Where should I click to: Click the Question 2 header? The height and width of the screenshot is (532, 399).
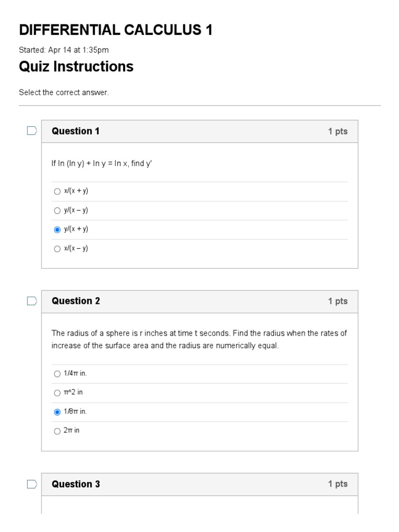coord(76,301)
